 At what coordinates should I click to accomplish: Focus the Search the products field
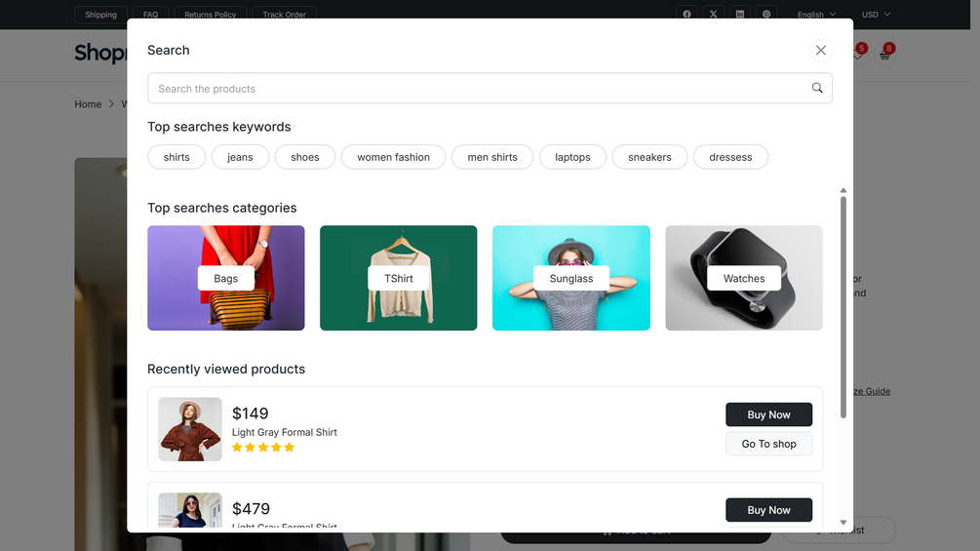(x=490, y=88)
